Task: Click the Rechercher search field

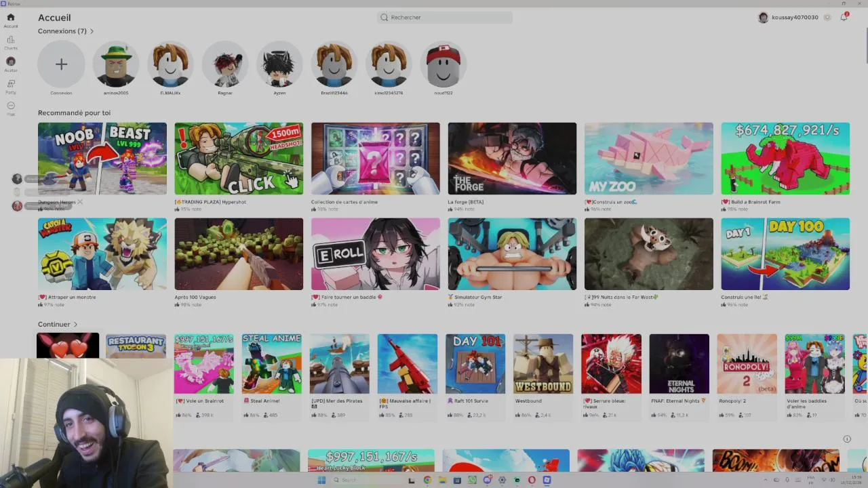Action: 445,18
